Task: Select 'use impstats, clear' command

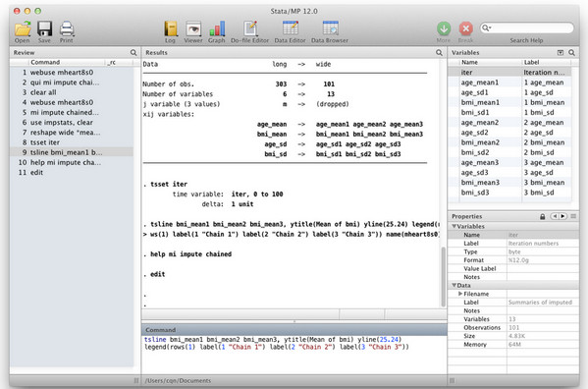Action: tap(72, 122)
